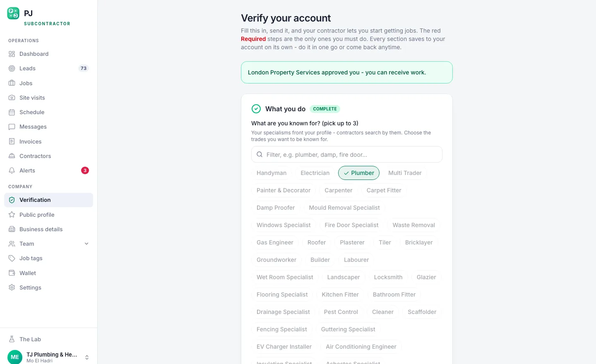Open the Wallet icon
The height and width of the screenshot is (364, 596).
click(x=12, y=273)
